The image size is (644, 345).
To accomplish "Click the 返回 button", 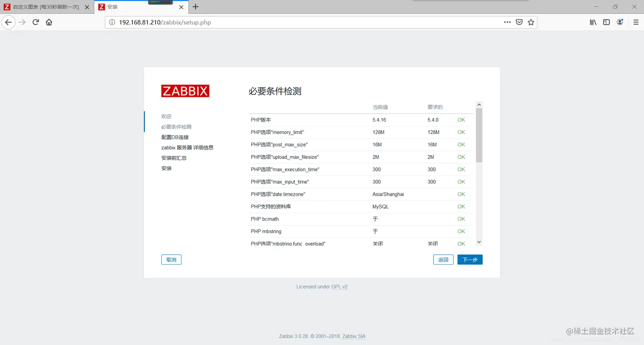I will [443, 259].
